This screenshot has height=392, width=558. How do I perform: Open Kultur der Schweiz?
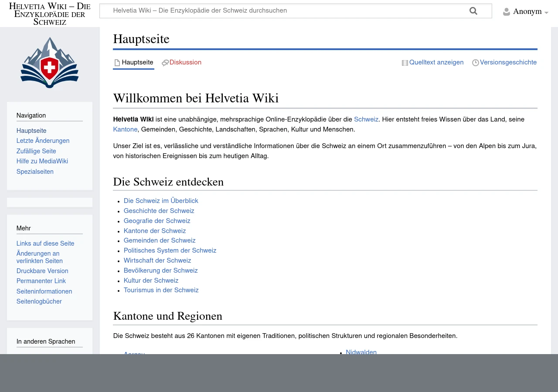[x=151, y=281]
